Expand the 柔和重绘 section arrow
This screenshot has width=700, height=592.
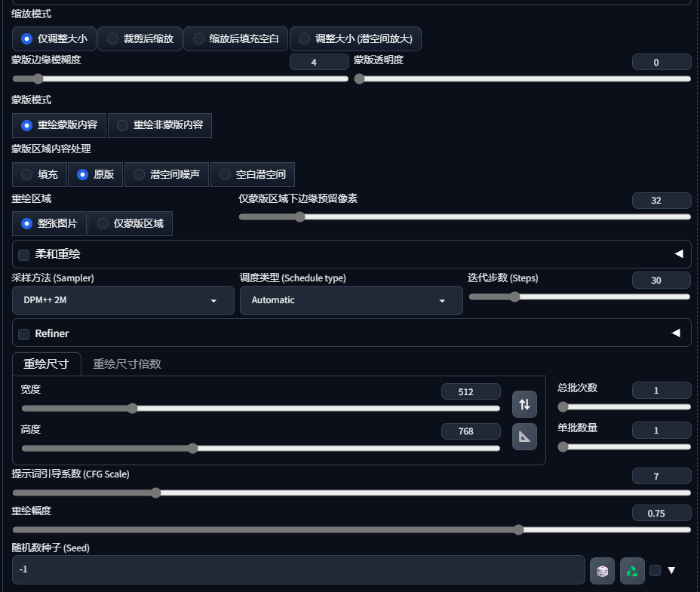[679, 254]
